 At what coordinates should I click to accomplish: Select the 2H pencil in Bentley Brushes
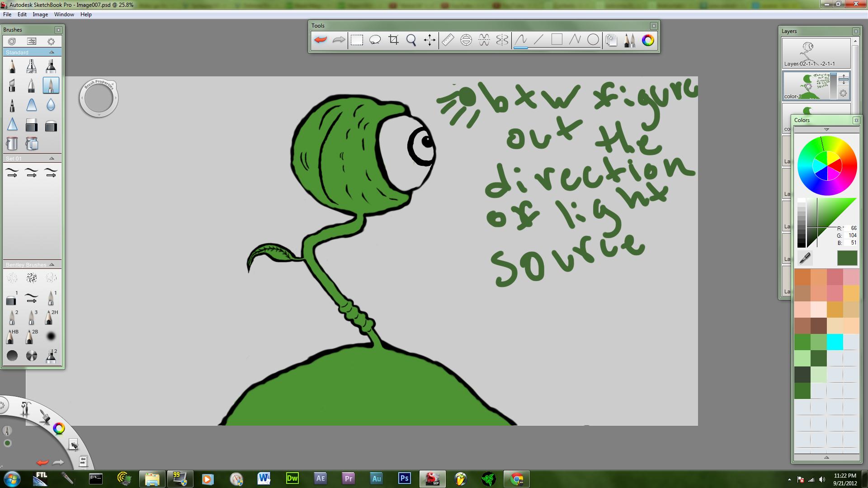51,317
